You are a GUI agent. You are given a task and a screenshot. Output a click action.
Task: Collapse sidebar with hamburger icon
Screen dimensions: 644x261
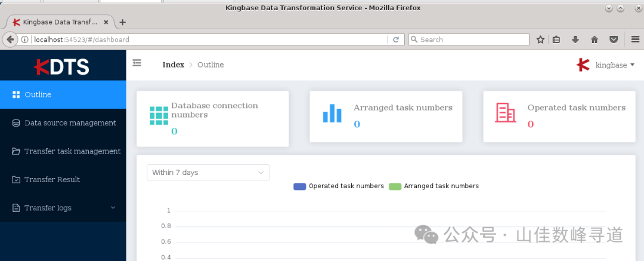coord(137,63)
